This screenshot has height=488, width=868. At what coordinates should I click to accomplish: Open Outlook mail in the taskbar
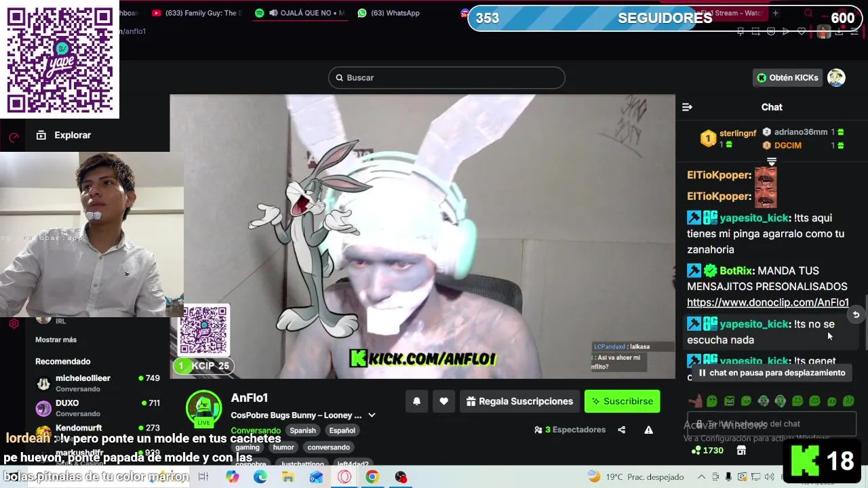tap(316, 477)
